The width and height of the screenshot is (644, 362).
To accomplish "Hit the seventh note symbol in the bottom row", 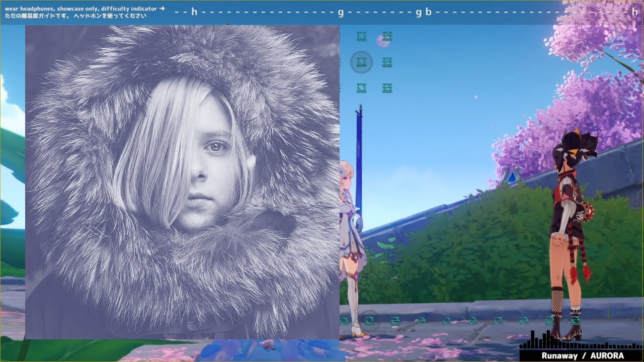I will tap(498, 320).
